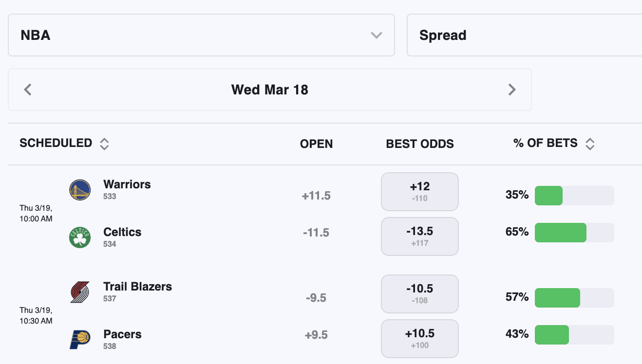Click the Warriors team logo

(80, 190)
